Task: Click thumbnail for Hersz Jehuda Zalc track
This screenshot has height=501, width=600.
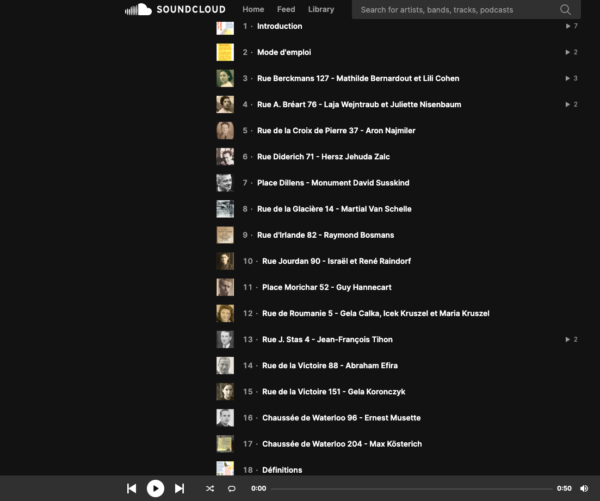Action: pyautogui.click(x=225, y=157)
